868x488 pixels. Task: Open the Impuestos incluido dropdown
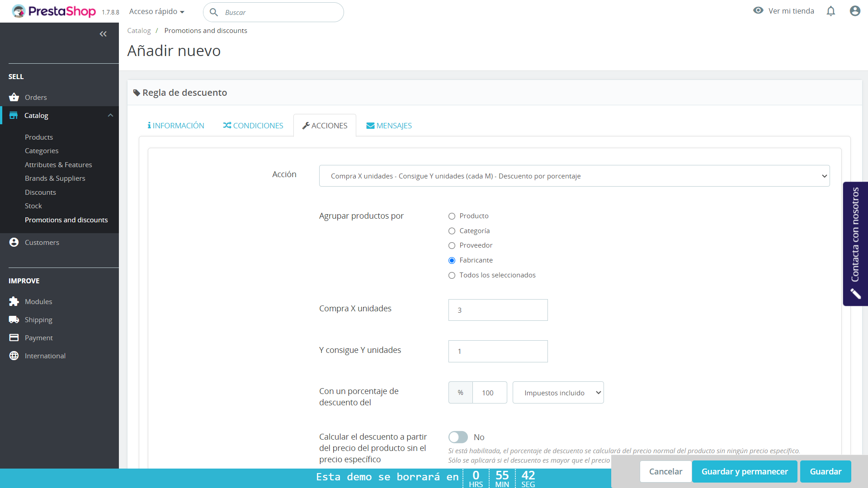[558, 393]
